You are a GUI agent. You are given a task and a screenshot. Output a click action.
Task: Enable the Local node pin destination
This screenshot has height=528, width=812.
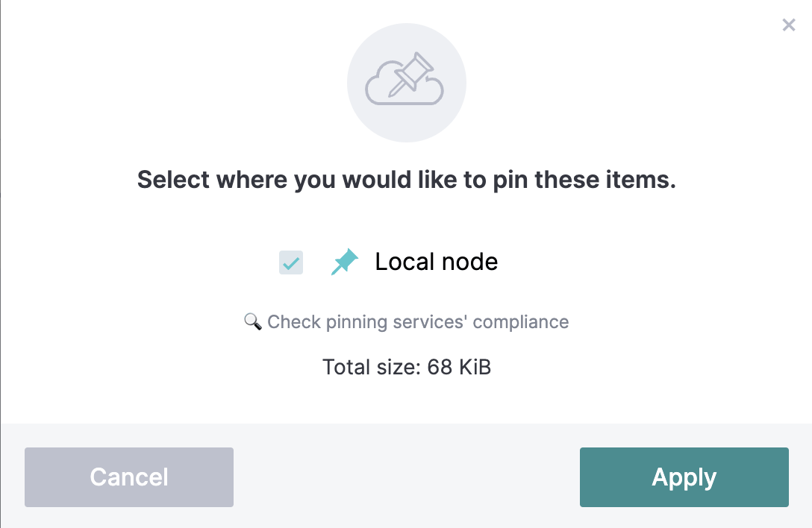[x=290, y=263]
